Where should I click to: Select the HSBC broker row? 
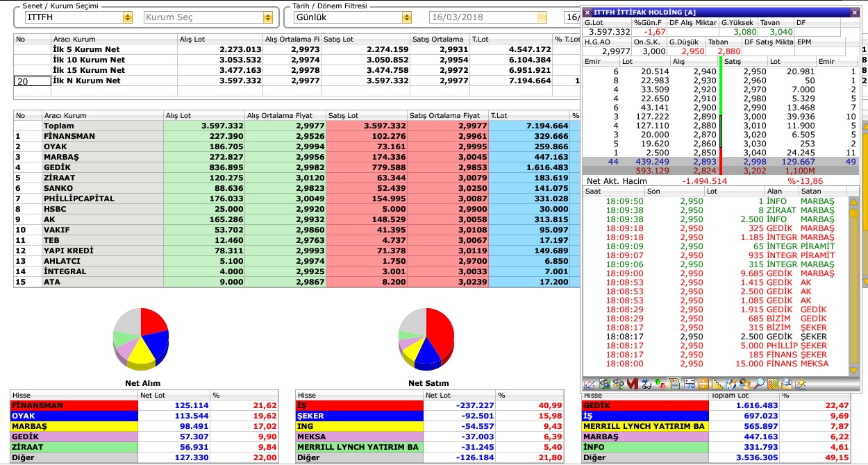click(x=297, y=209)
